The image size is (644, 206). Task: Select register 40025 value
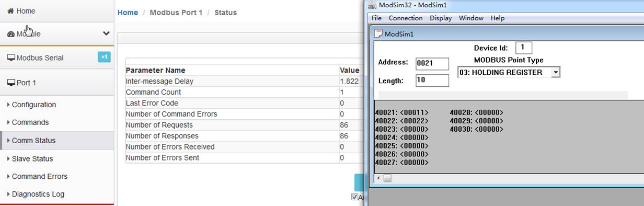pyautogui.click(x=414, y=146)
